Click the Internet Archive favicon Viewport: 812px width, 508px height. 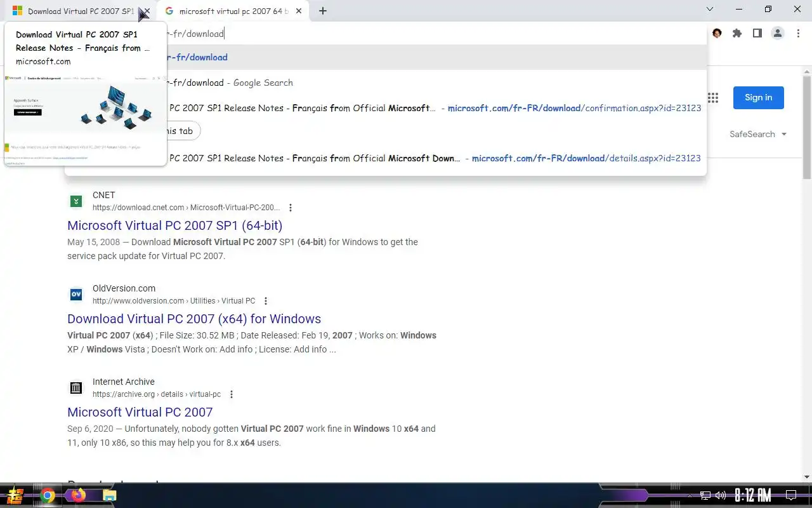click(x=76, y=388)
